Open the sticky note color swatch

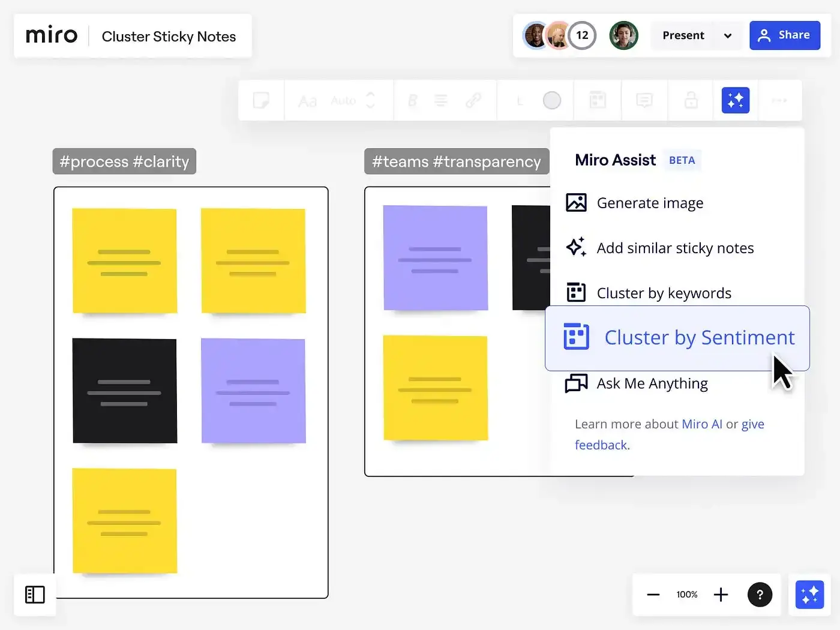tap(552, 100)
